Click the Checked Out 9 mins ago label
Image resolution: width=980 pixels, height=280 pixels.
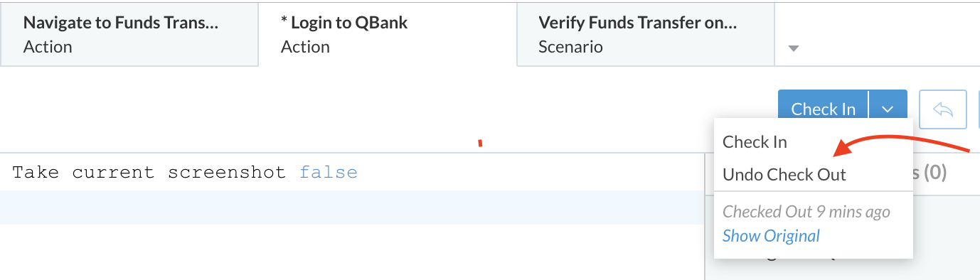pyautogui.click(x=806, y=211)
